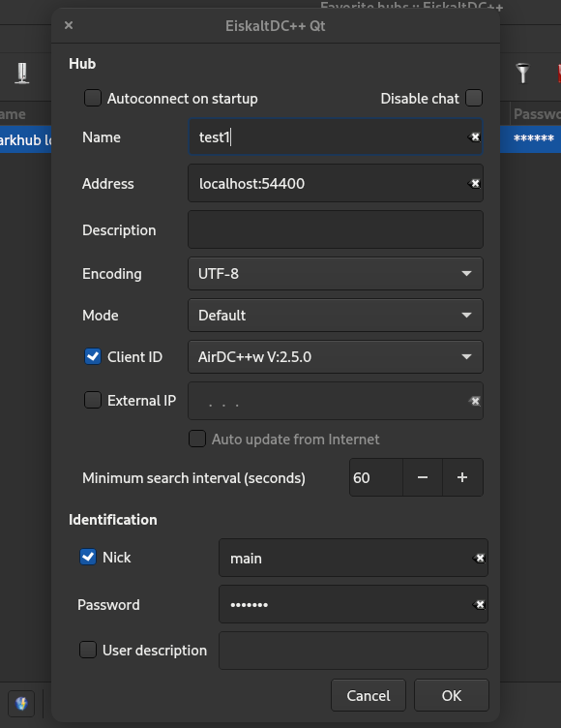The height and width of the screenshot is (728, 561).
Task: Clear the External IP field with its erase icon
Action: pyautogui.click(x=474, y=401)
